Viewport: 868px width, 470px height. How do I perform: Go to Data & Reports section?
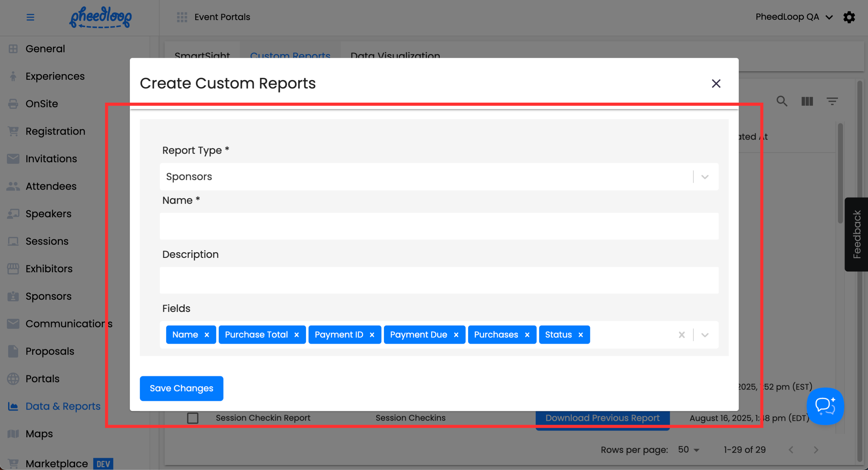pos(63,406)
